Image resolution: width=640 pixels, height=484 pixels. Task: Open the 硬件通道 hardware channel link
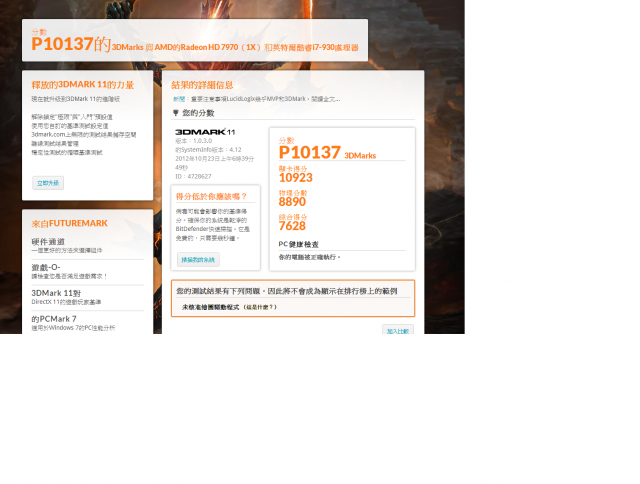click(48, 242)
